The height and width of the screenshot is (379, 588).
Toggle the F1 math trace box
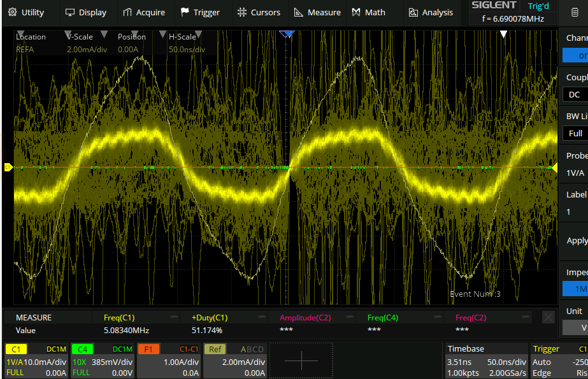click(x=169, y=360)
